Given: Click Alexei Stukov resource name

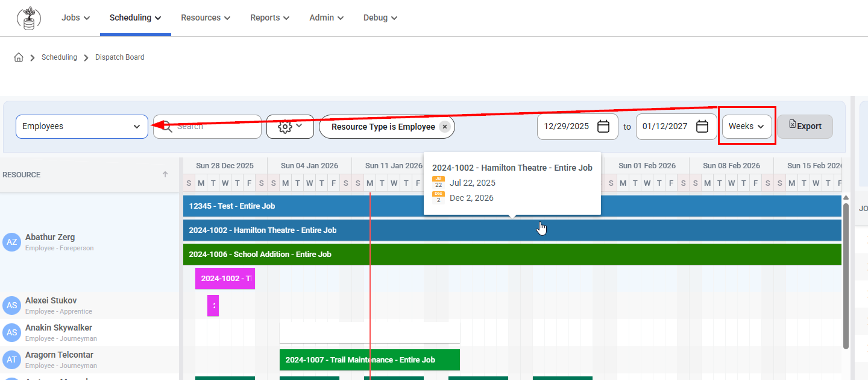Looking at the screenshot, I should [x=51, y=300].
